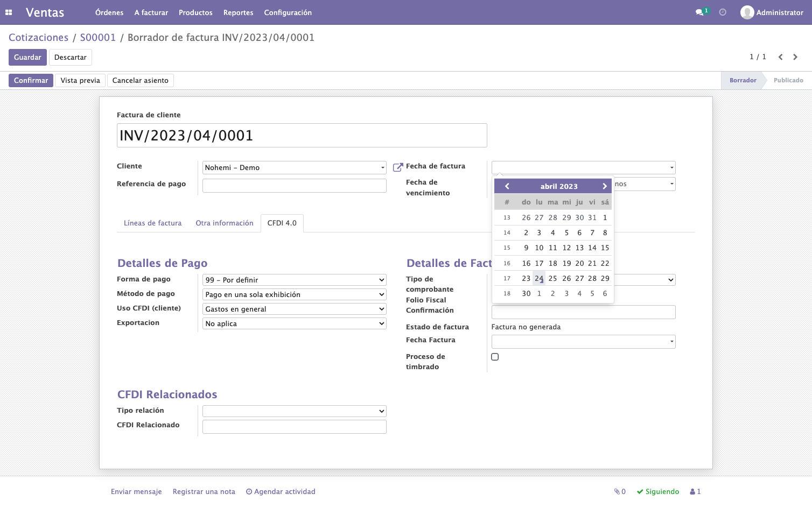Select April 24 in the calendar
The image size is (812, 508).
[x=539, y=278]
